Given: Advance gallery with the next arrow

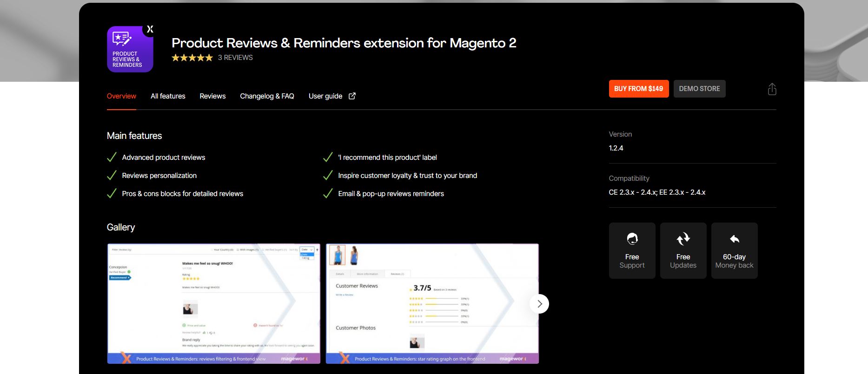Looking at the screenshot, I should 539,304.
